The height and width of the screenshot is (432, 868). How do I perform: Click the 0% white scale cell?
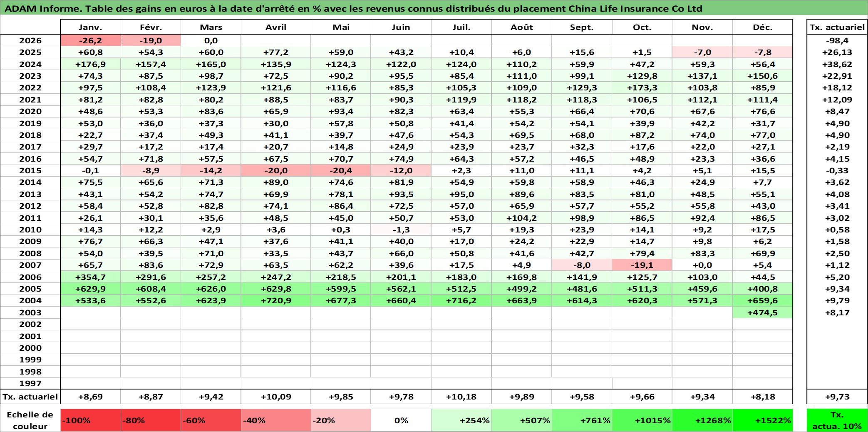[x=401, y=420]
